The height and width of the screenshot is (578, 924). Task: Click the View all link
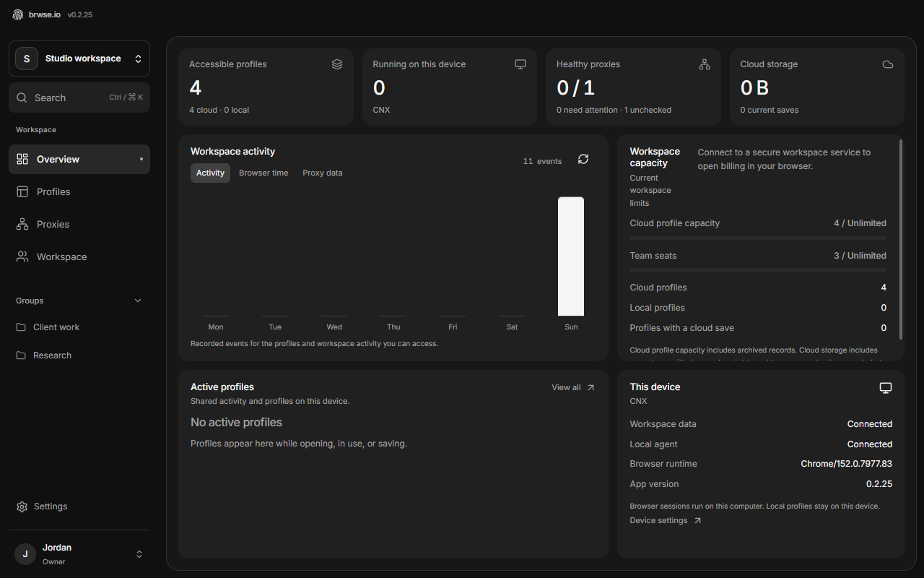[573, 387]
